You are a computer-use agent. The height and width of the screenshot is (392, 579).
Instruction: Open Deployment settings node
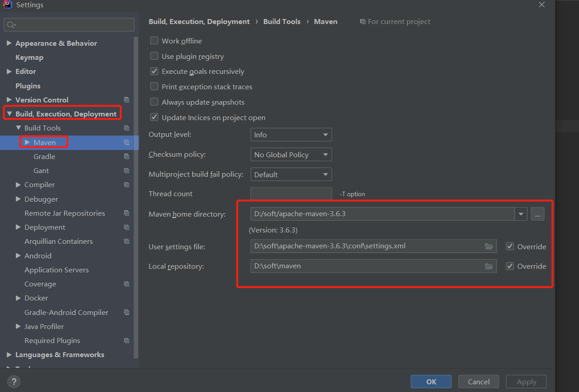click(x=45, y=227)
